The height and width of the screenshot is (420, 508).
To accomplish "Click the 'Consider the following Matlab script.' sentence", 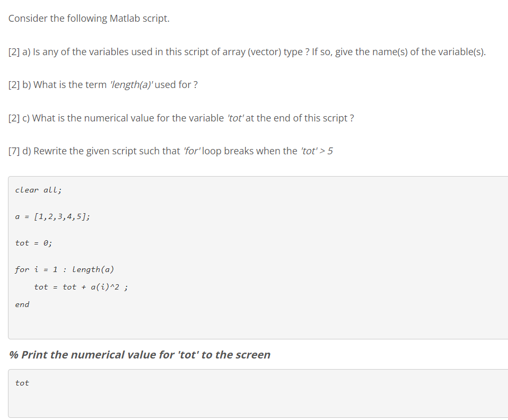I will click(x=89, y=19).
